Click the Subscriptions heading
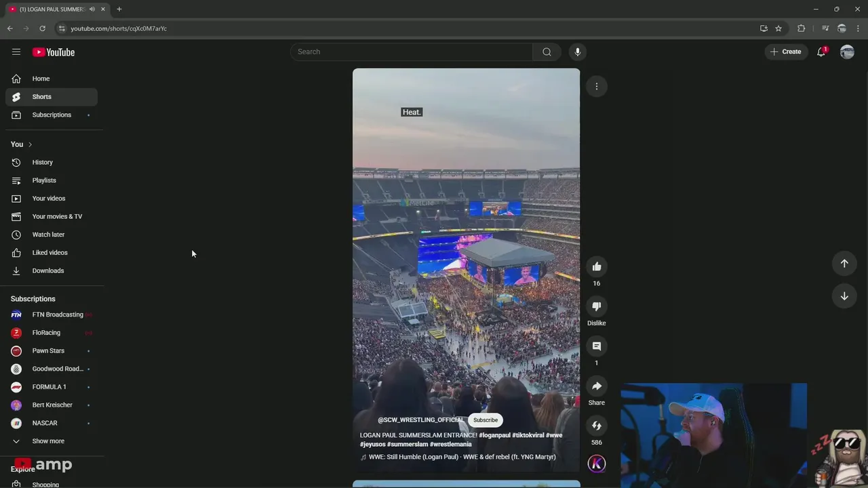Image resolution: width=868 pixels, height=488 pixels. 33,299
